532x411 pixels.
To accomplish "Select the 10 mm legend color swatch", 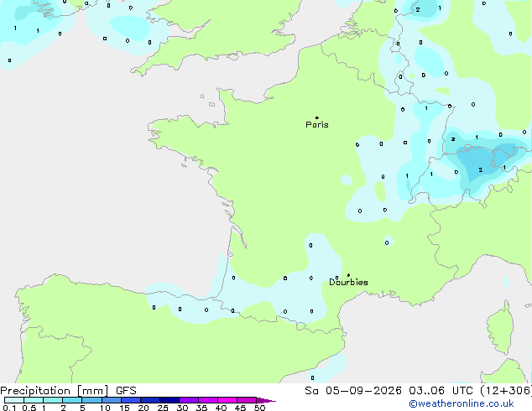I will [111, 400].
